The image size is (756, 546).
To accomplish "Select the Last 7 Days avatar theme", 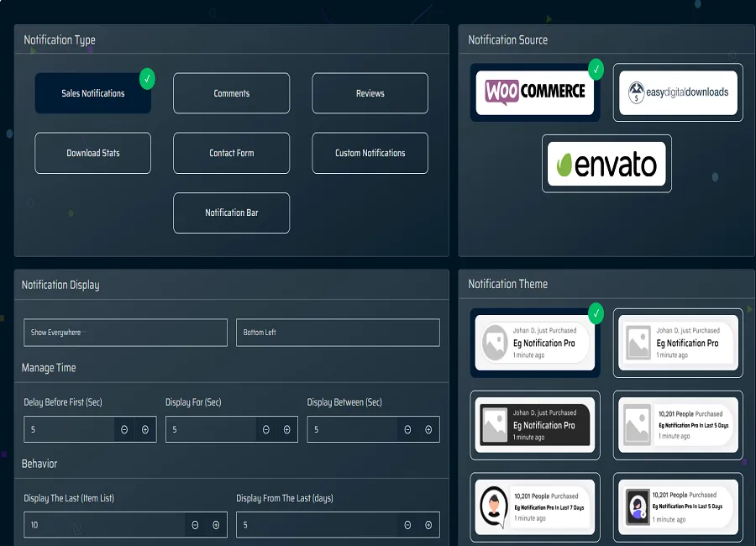I will [535, 507].
